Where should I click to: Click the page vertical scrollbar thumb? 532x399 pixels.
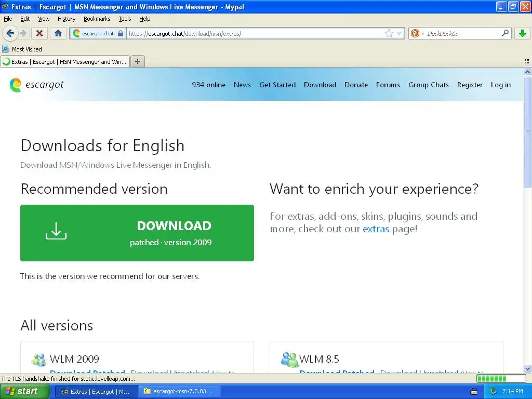click(x=527, y=131)
